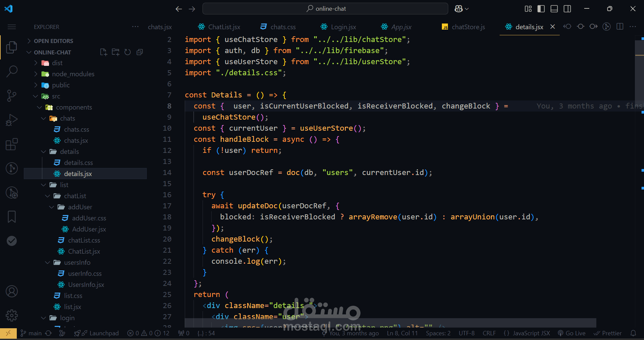This screenshot has width=644, height=340.
Task: Click the UTF-8 encoding selector
Action: 467,333
